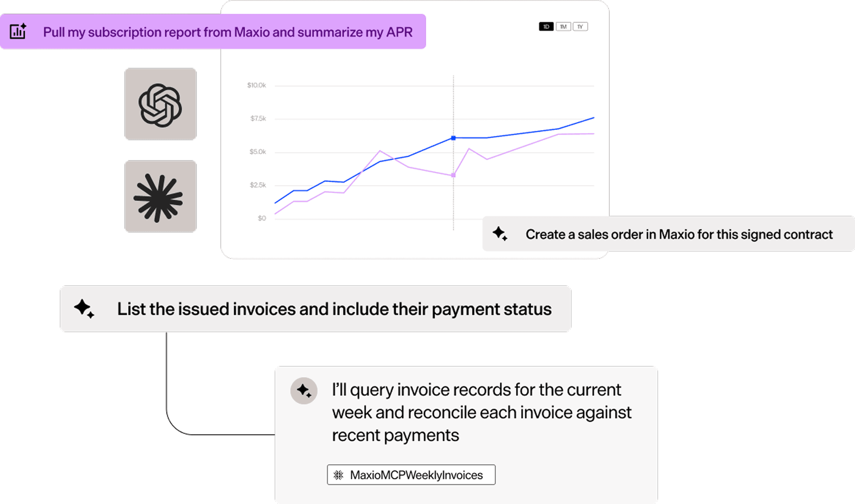Click the asterisk icon in MaxioMCPWeeklyInvoices chip

click(x=338, y=475)
